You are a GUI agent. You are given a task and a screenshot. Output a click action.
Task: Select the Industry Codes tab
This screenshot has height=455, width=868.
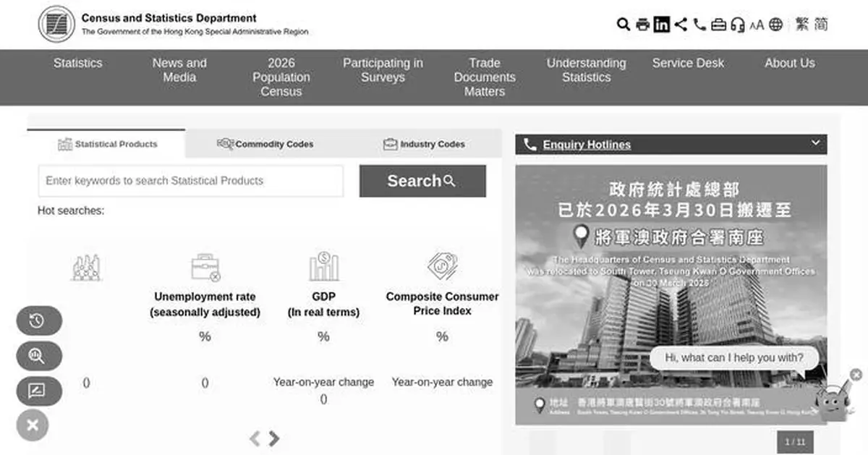point(424,144)
